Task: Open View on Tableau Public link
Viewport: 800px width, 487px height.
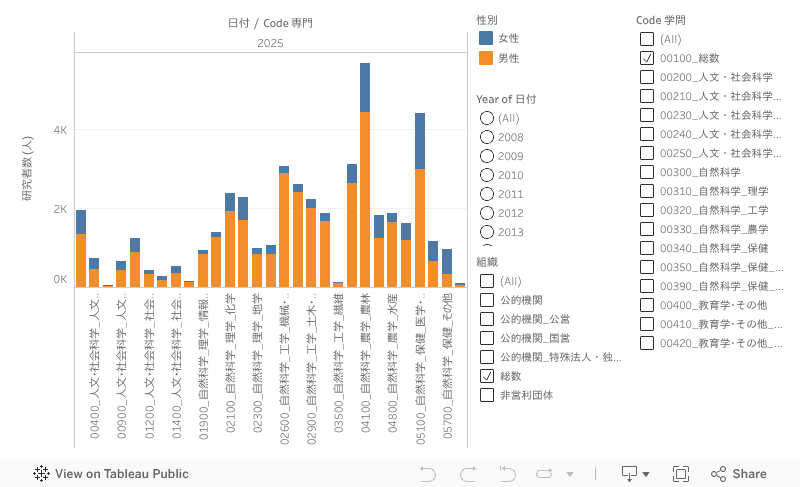Action: (x=121, y=474)
